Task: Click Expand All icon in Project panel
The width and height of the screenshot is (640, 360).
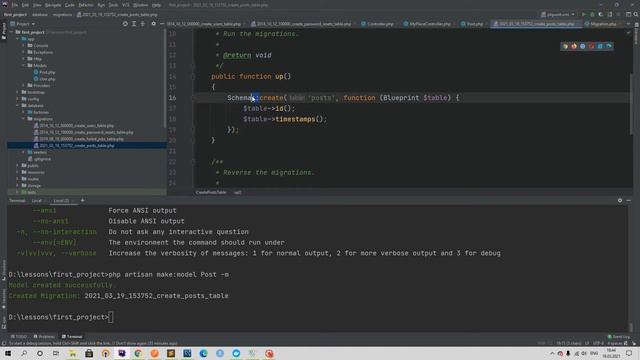Action: pos(134,24)
